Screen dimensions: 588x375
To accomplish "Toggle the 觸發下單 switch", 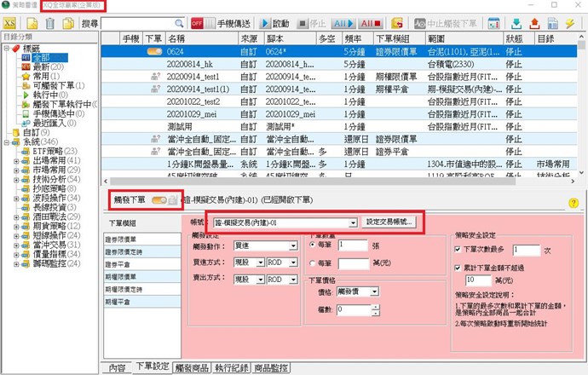I will [159, 199].
